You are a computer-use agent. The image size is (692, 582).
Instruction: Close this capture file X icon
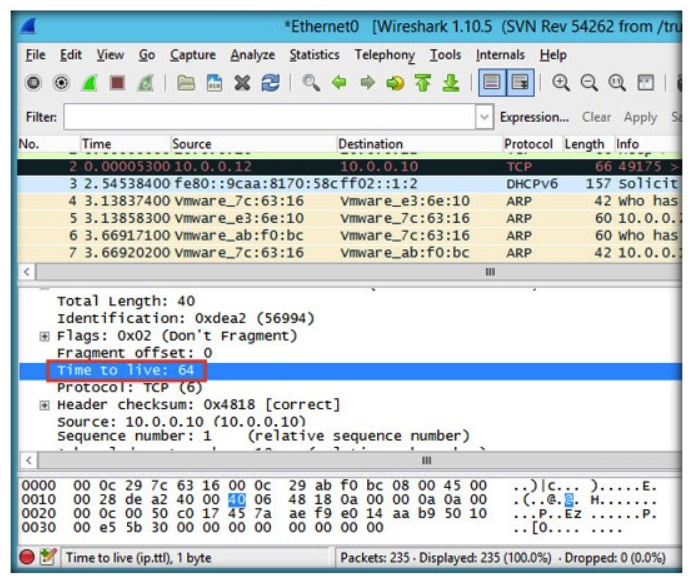[242, 83]
